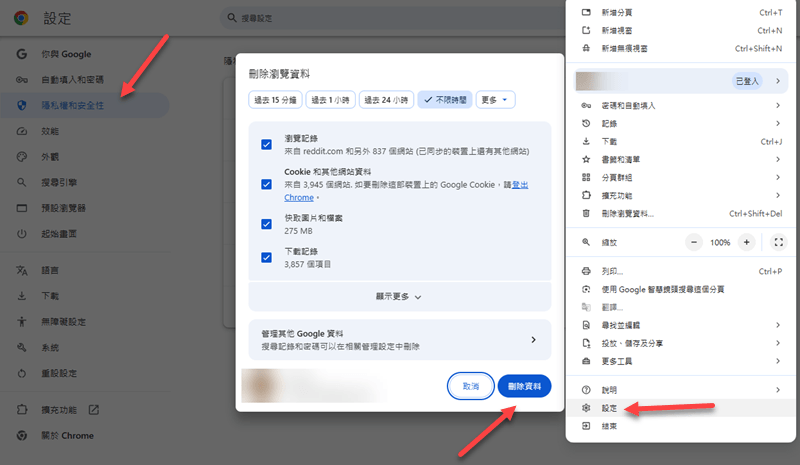Uncheck the Cookie 和其他網站資料 checkbox

coord(266,184)
